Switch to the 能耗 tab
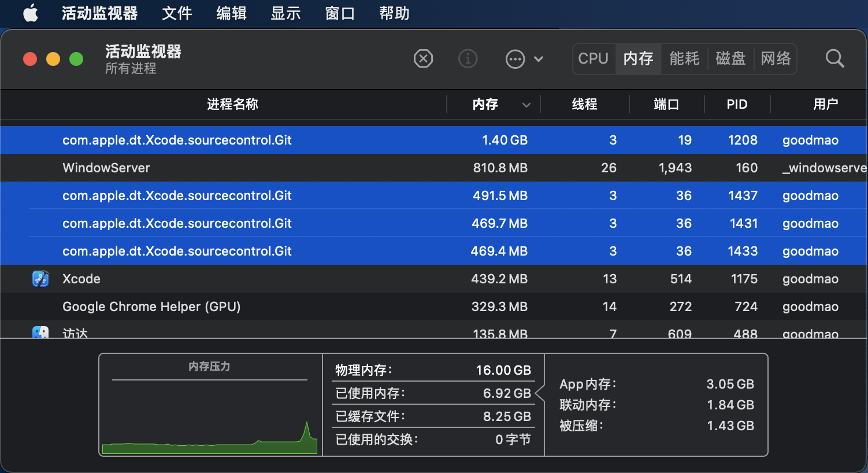The height and width of the screenshot is (473, 868). pos(685,58)
